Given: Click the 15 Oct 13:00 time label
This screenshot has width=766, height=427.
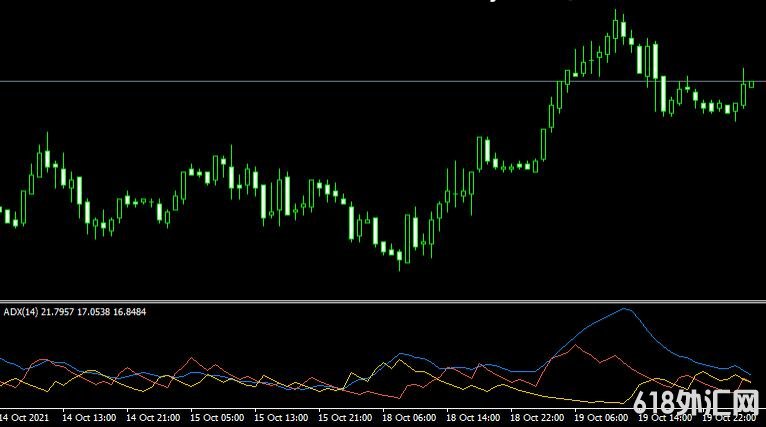Looking at the screenshot, I should pos(281,418).
